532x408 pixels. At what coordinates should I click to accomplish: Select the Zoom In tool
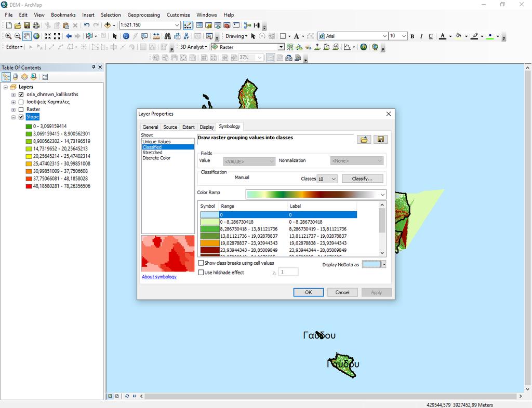[8, 36]
